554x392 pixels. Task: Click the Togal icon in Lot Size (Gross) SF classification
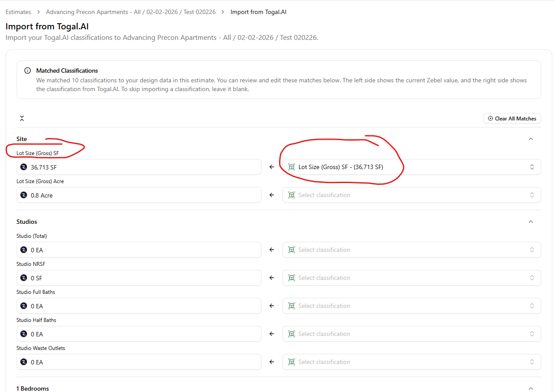291,167
